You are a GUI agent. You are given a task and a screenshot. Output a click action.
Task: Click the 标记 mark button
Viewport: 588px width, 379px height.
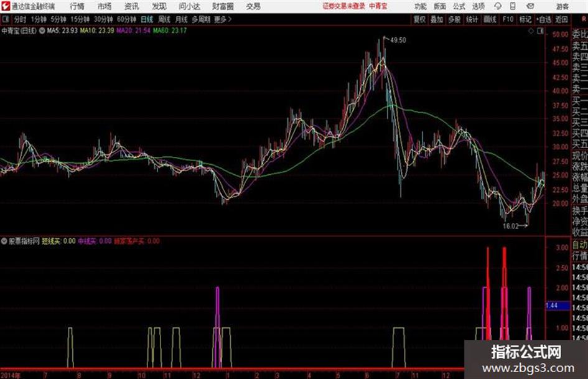tap(525, 19)
